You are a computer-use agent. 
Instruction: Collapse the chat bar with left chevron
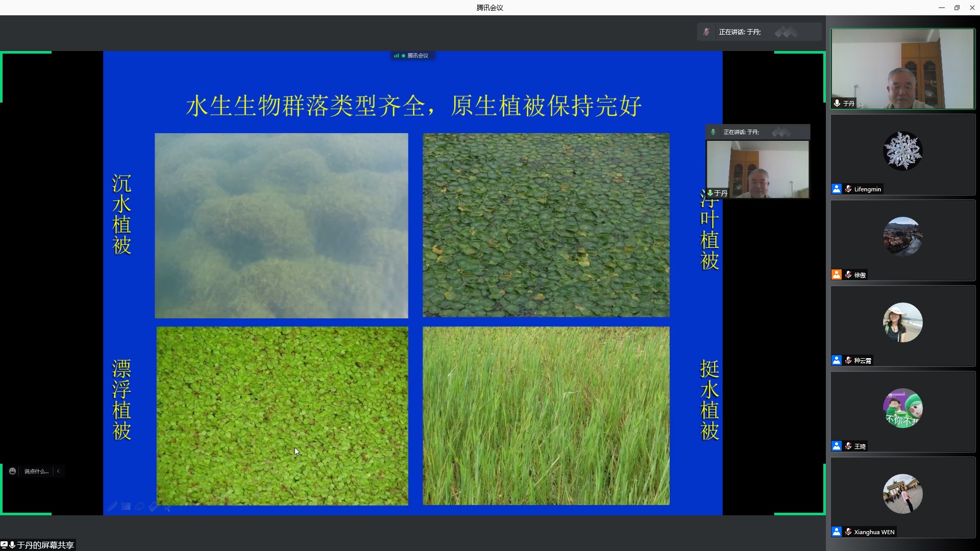click(x=58, y=471)
